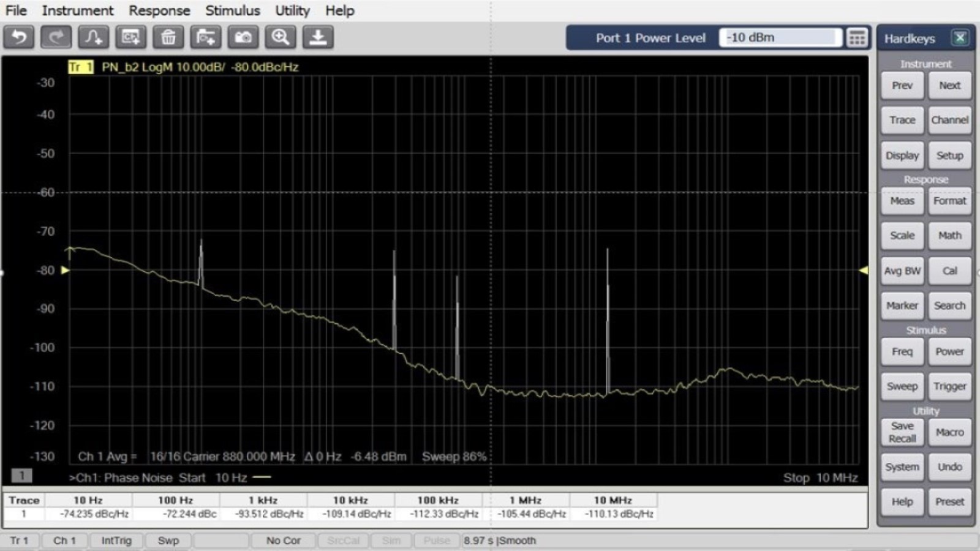Viewport: 980px width, 551px height.
Task: Open the Stimulus menu
Action: (x=233, y=10)
